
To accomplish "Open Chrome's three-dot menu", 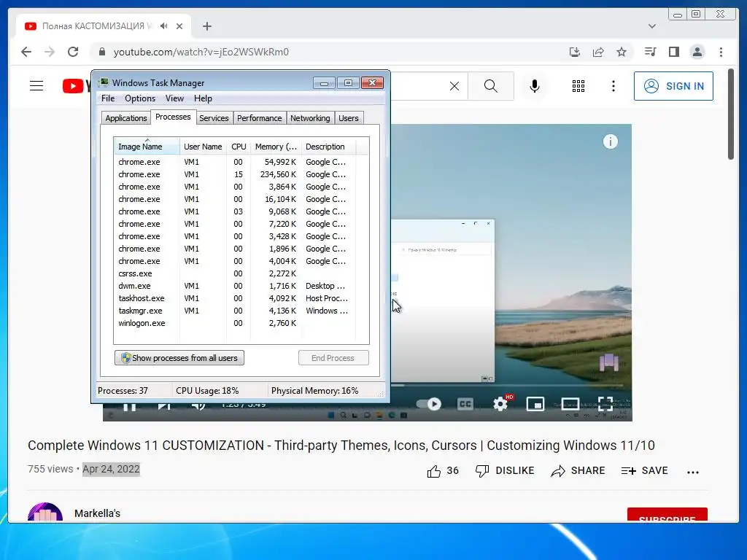I will point(721,52).
